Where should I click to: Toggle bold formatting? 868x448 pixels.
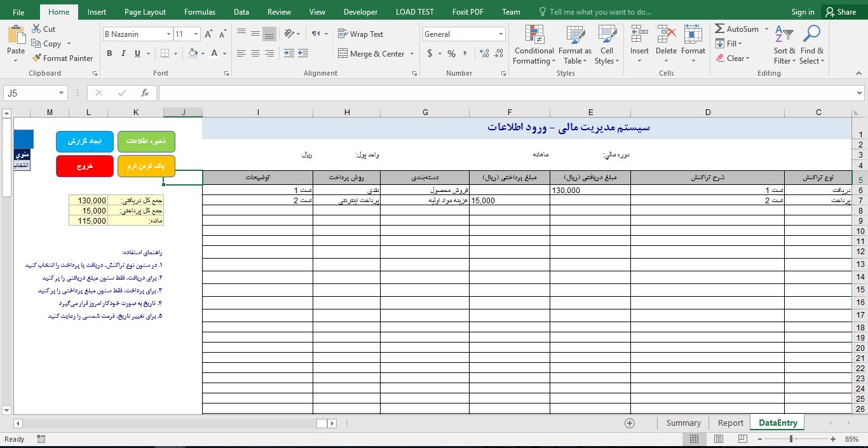pyautogui.click(x=109, y=53)
